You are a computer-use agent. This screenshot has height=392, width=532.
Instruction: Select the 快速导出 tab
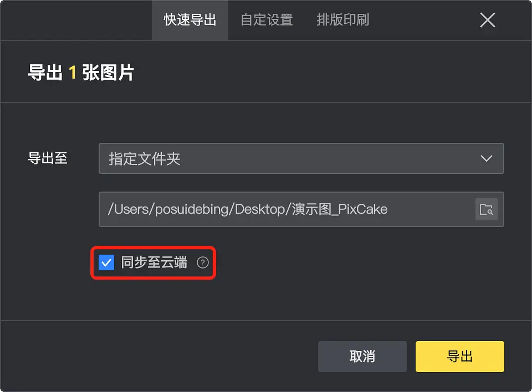click(190, 20)
